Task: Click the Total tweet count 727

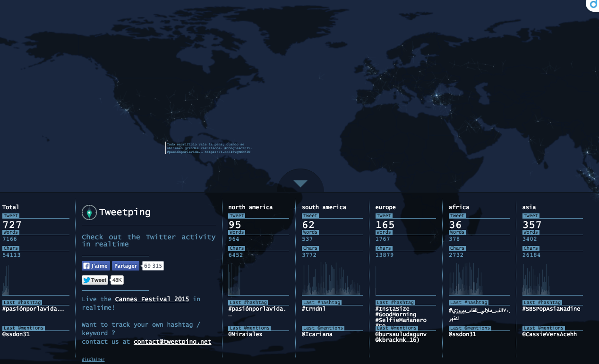Action: (12, 225)
